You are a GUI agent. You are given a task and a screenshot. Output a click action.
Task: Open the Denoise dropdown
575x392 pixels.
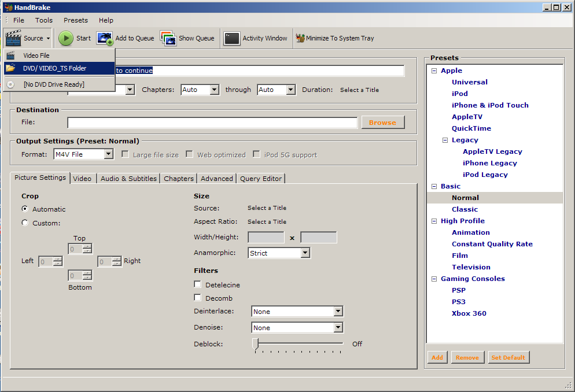point(297,327)
